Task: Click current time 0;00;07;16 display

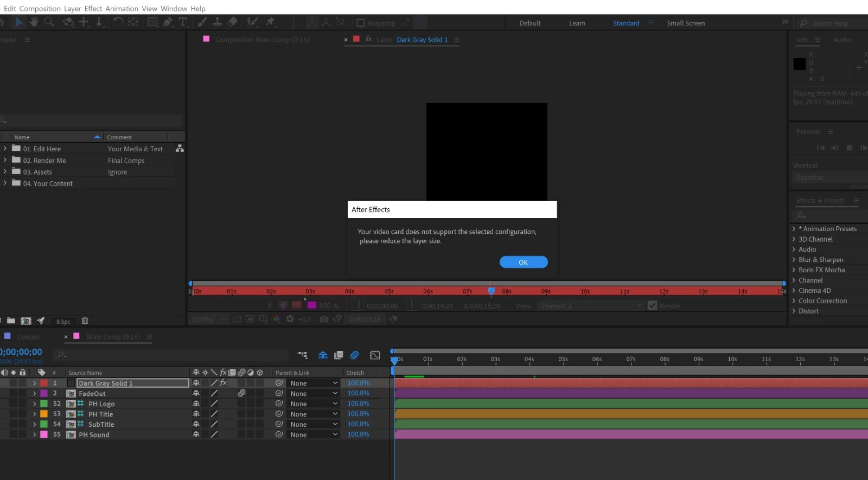Action: [365, 319]
